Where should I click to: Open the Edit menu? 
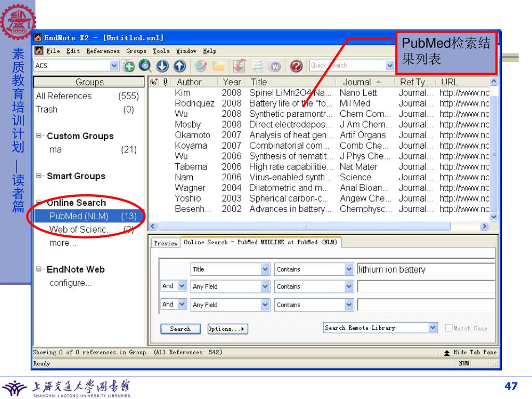click(73, 51)
